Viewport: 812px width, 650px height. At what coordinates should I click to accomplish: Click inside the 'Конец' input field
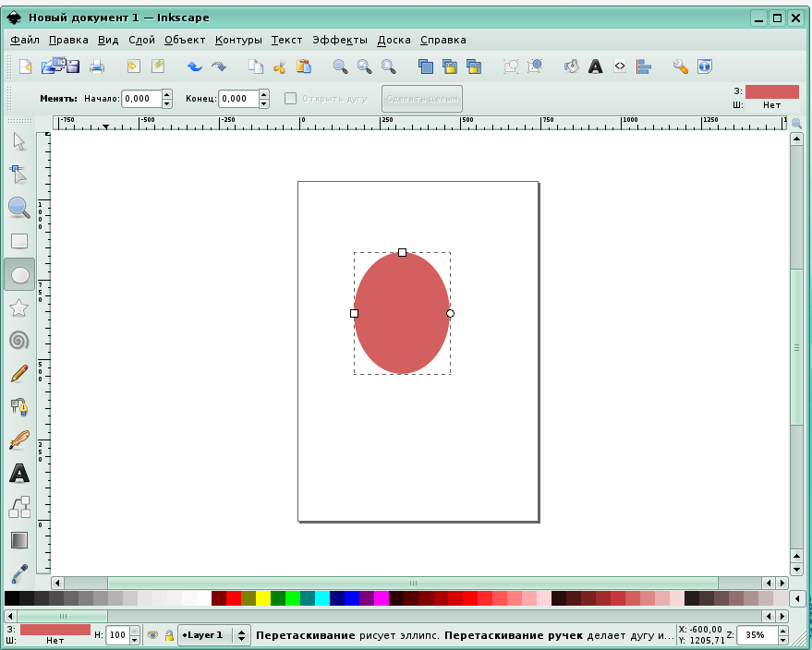[236, 99]
